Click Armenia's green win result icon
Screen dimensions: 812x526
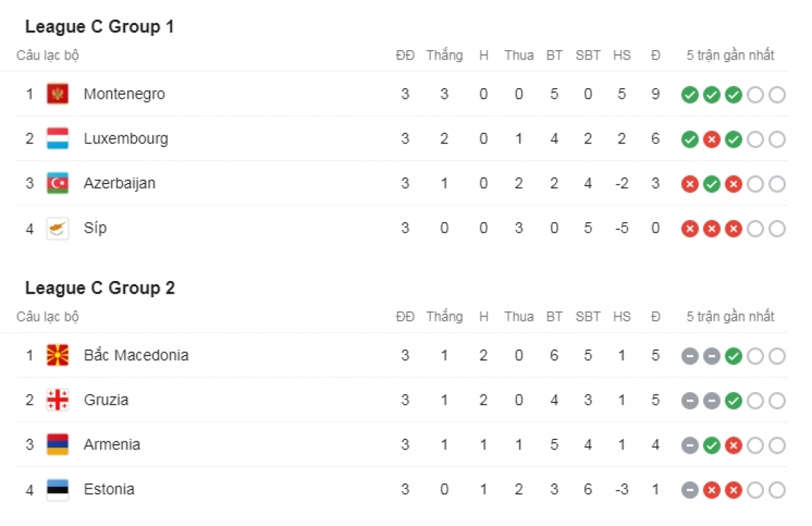click(x=711, y=445)
